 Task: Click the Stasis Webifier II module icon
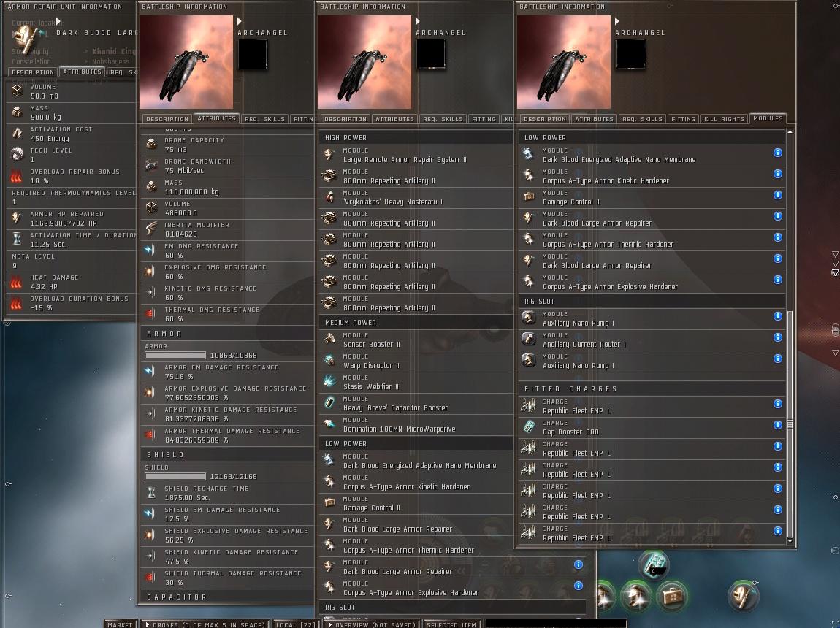[x=329, y=382]
